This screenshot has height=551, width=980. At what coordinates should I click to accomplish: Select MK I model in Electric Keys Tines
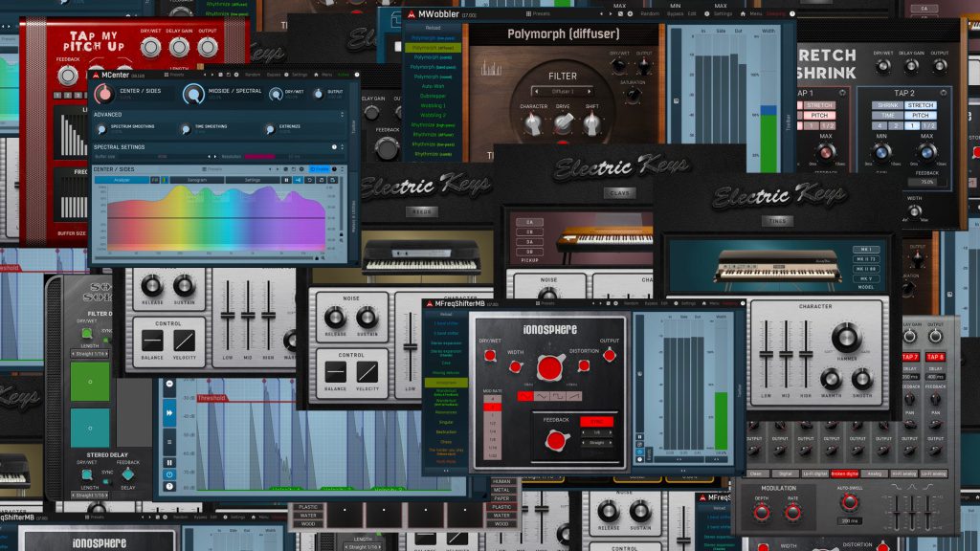point(866,250)
